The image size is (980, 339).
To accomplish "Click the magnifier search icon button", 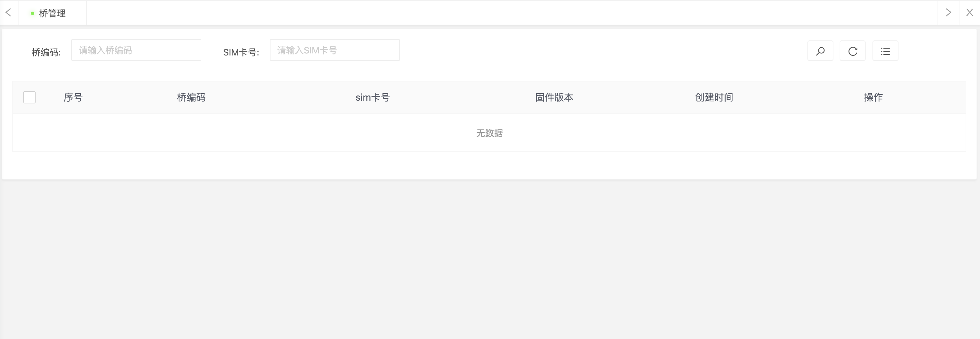I will (x=820, y=51).
